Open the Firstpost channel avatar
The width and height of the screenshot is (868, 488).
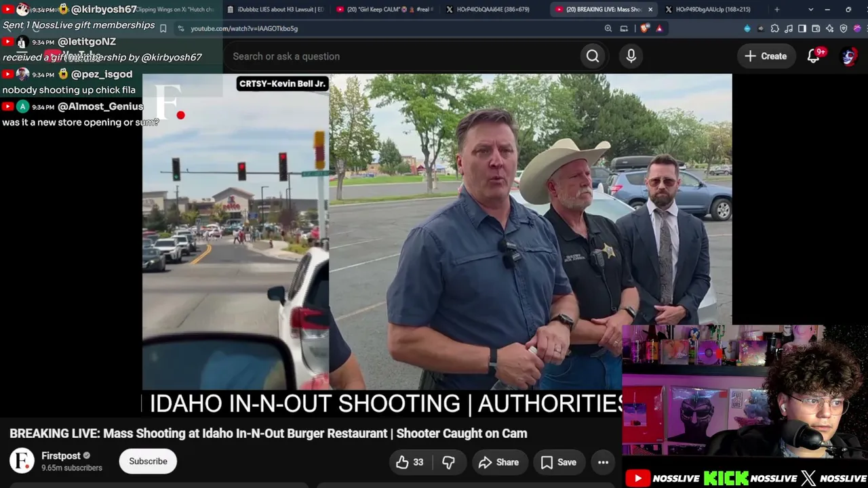click(22, 461)
